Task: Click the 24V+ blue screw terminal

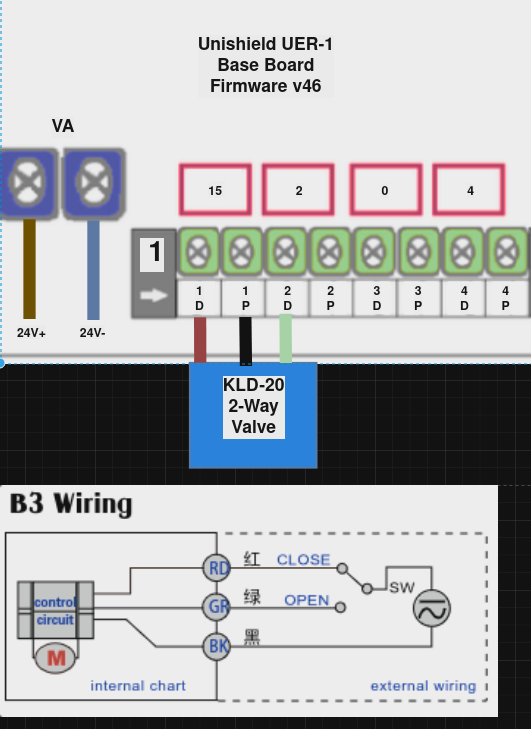Action: coord(28,183)
